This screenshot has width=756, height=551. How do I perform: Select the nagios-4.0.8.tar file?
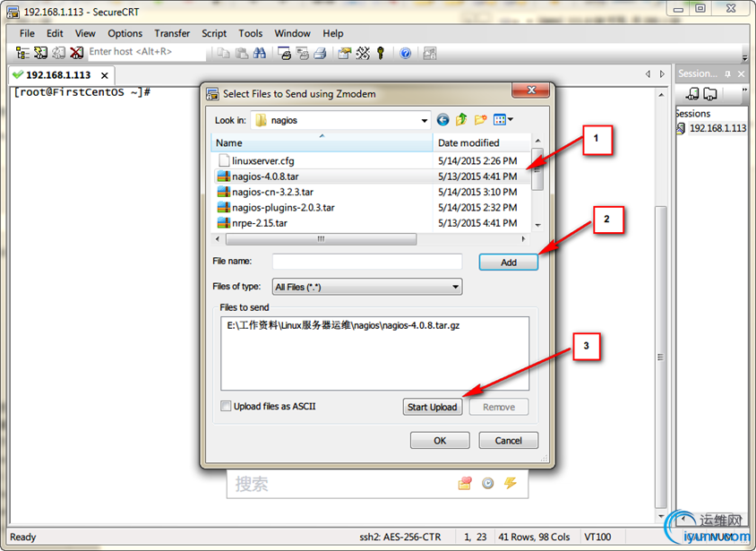265,176
